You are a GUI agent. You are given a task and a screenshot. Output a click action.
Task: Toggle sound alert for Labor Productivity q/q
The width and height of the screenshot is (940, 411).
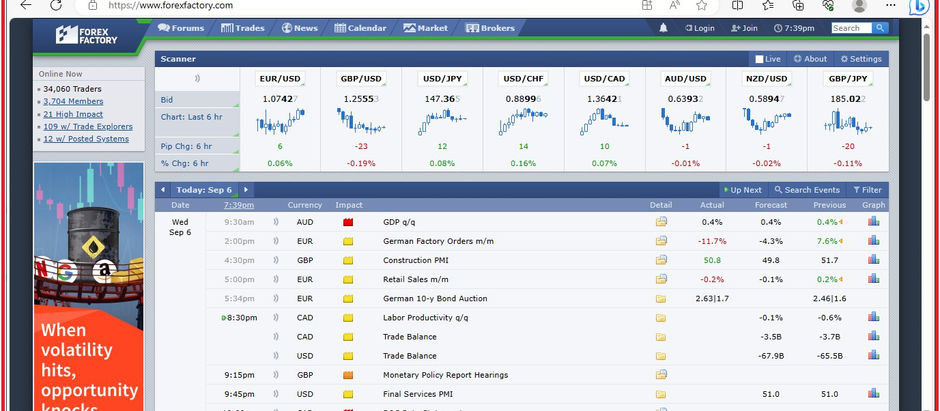[x=276, y=318]
